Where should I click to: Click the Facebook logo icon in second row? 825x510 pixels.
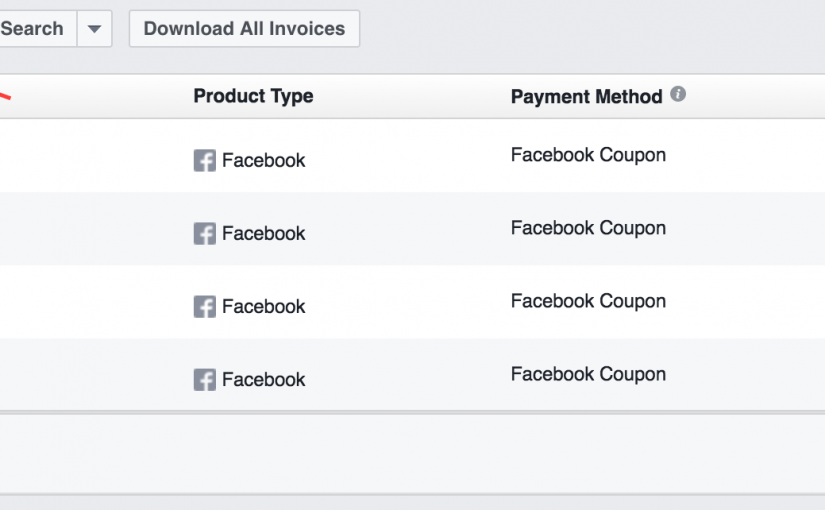pyautogui.click(x=205, y=234)
